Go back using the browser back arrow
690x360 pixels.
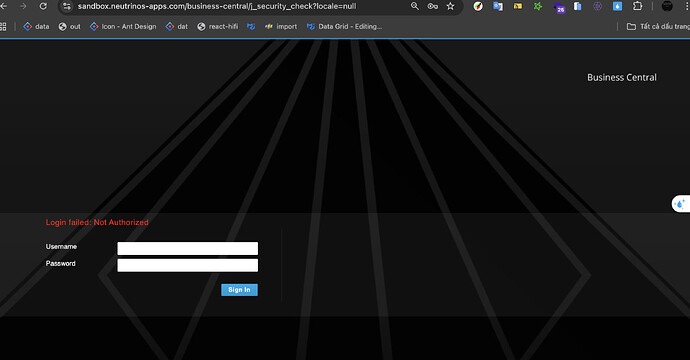(x=3, y=6)
